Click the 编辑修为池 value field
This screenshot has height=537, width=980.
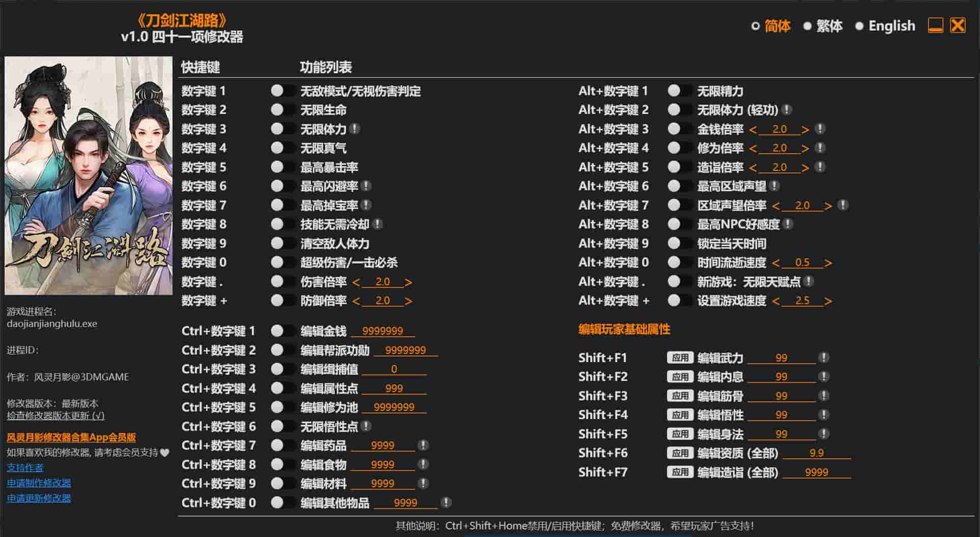tap(394, 407)
